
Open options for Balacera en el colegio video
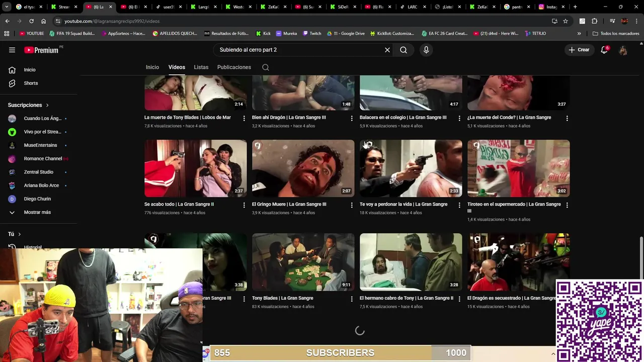click(x=459, y=118)
